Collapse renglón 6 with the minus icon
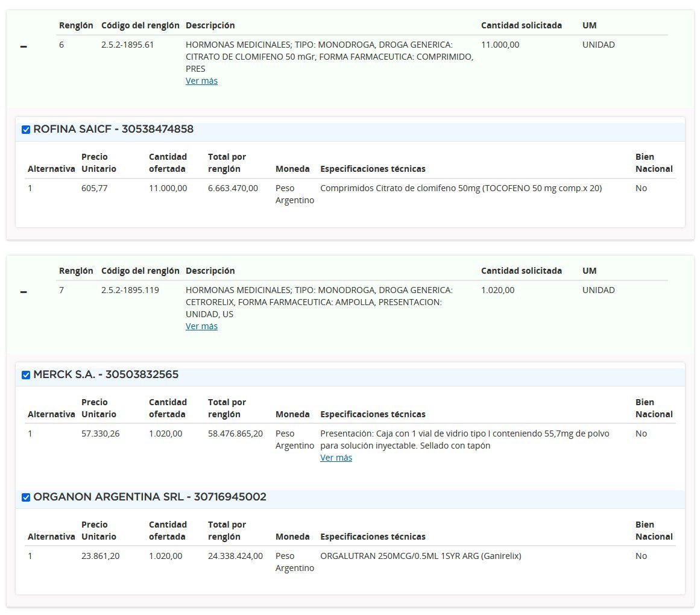 [24, 47]
